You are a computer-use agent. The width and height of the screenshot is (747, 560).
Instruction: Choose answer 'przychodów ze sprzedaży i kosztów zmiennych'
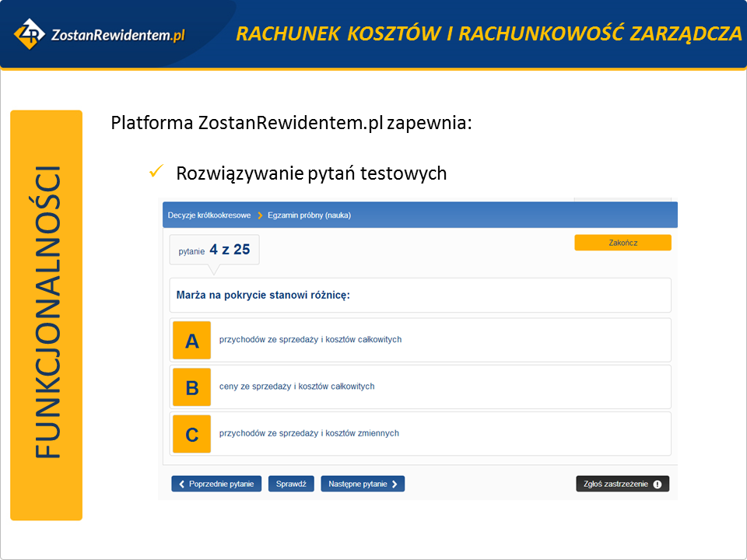tap(309, 433)
